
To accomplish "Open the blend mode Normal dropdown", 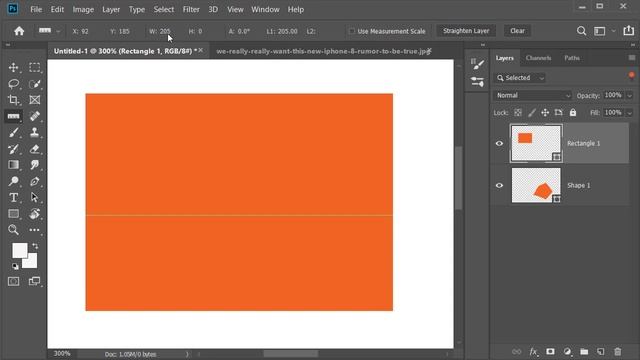I will click(533, 96).
